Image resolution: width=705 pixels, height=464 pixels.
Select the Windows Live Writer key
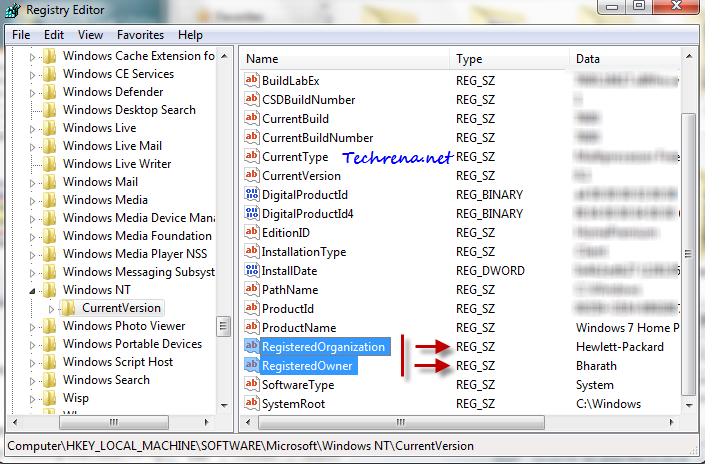(117, 164)
